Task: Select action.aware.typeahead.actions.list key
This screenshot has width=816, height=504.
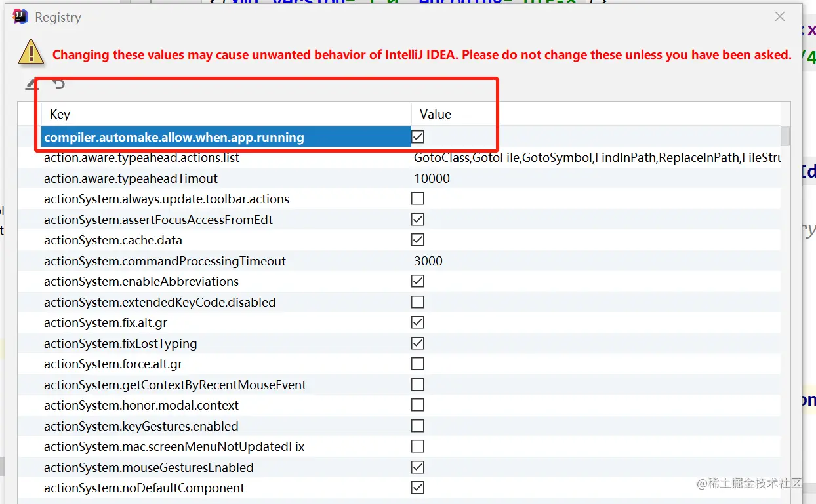Action: click(142, 157)
